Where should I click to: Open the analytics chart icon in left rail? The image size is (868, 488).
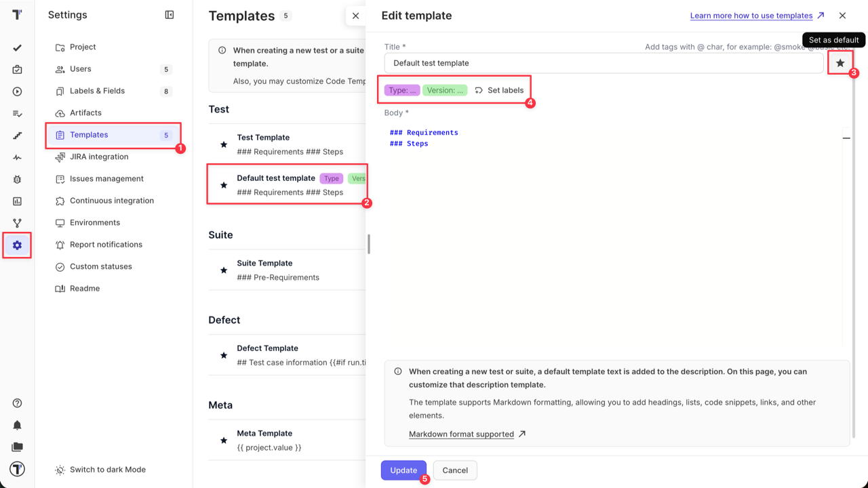tap(17, 201)
